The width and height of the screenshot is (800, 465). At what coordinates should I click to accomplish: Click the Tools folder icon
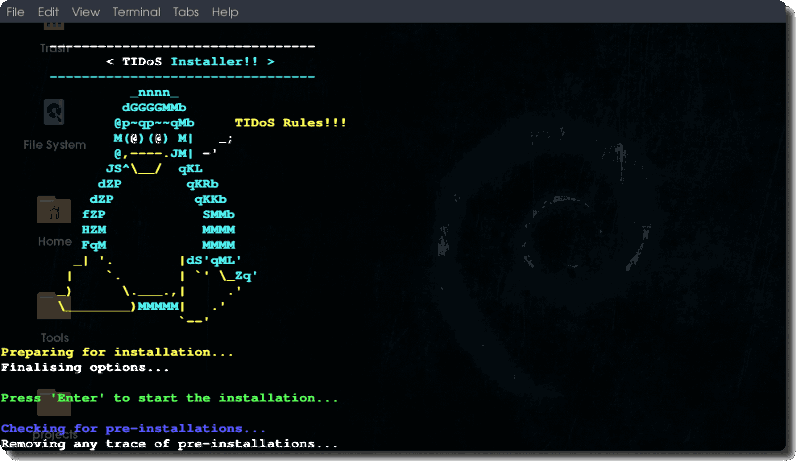pos(54,308)
